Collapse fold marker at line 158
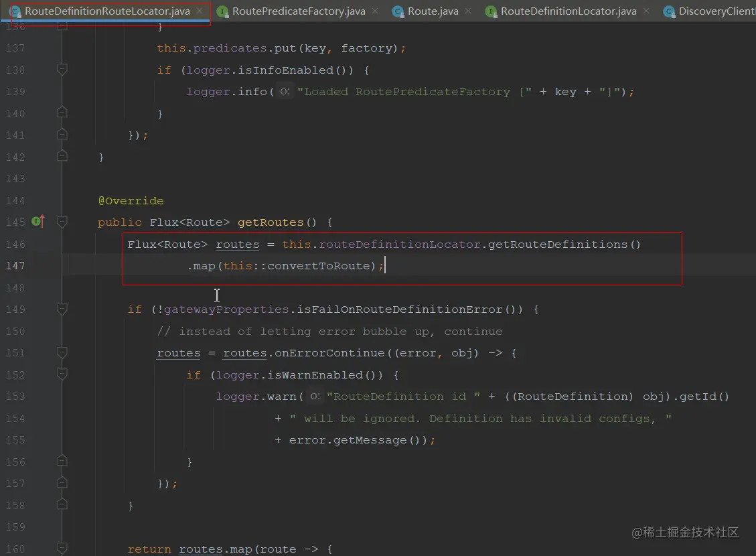The image size is (756, 556). point(62,504)
